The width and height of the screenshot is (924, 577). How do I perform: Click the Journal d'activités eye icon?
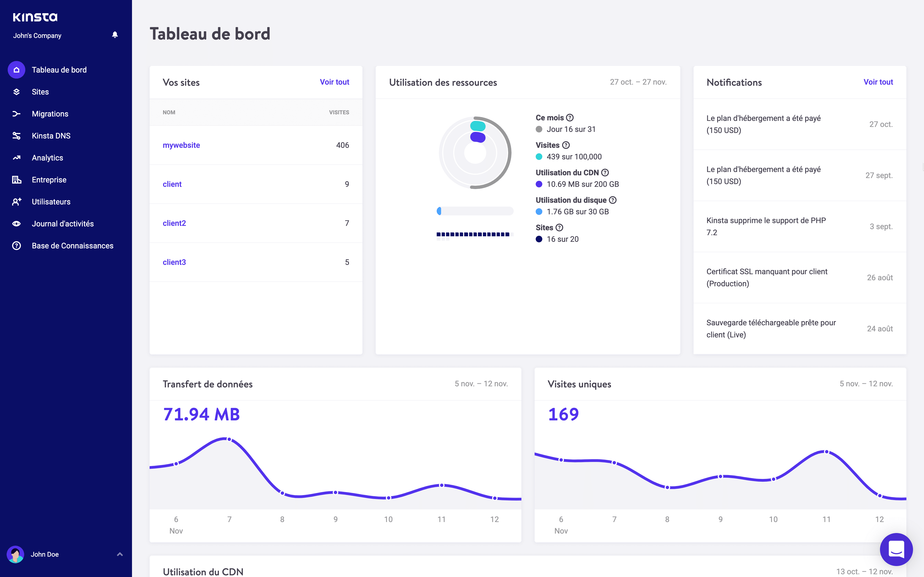click(x=16, y=224)
